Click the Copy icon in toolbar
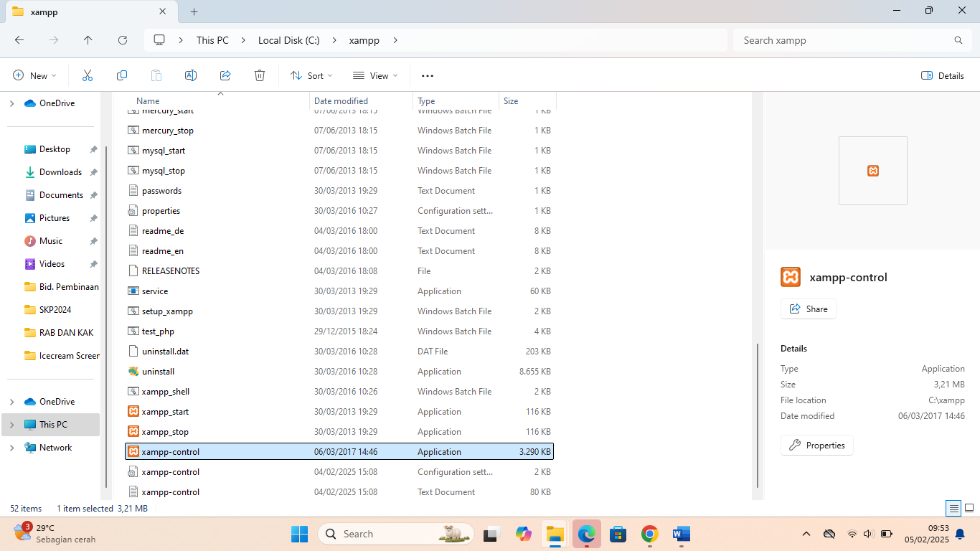 (x=122, y=75)
